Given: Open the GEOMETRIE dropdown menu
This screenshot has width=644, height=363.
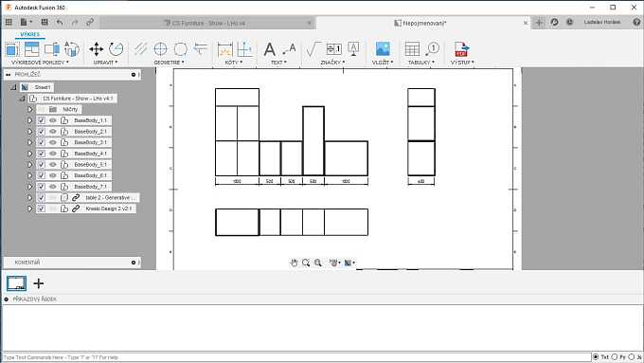Looking at the screenshot, I should pyautogui.click(x=170, y=63).
